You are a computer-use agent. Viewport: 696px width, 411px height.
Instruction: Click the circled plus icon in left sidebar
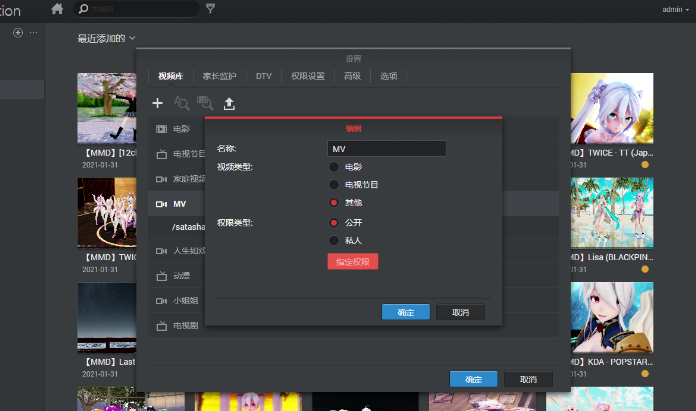(18, 33)
